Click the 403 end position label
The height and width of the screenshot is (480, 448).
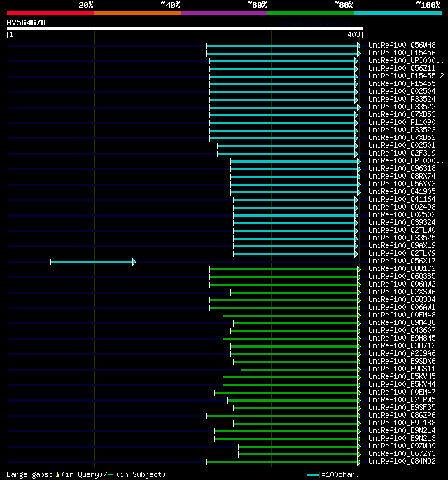click(353, 34)
